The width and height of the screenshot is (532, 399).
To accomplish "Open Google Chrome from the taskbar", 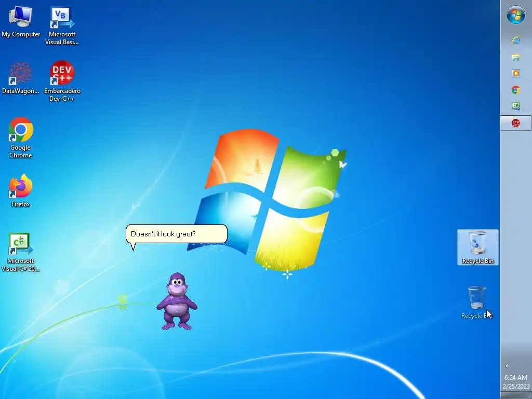I will (x=516, y=90).
